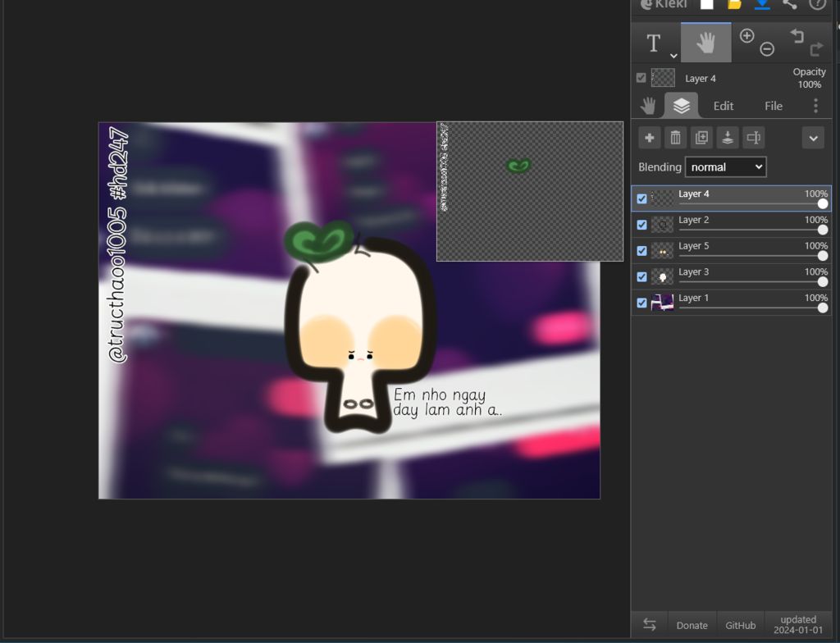Undo the last action
This screenshot has width=840, height=643.
pyautogui.click(x=797, y=36)
